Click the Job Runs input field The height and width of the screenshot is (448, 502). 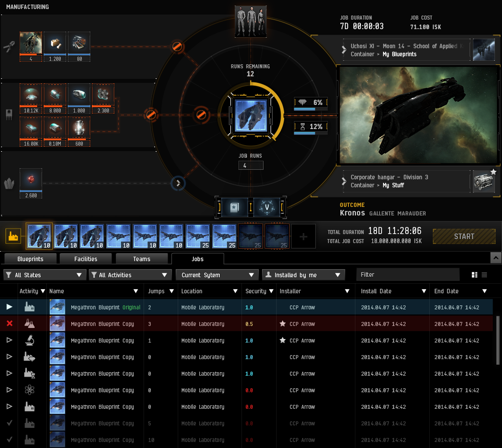250,166
